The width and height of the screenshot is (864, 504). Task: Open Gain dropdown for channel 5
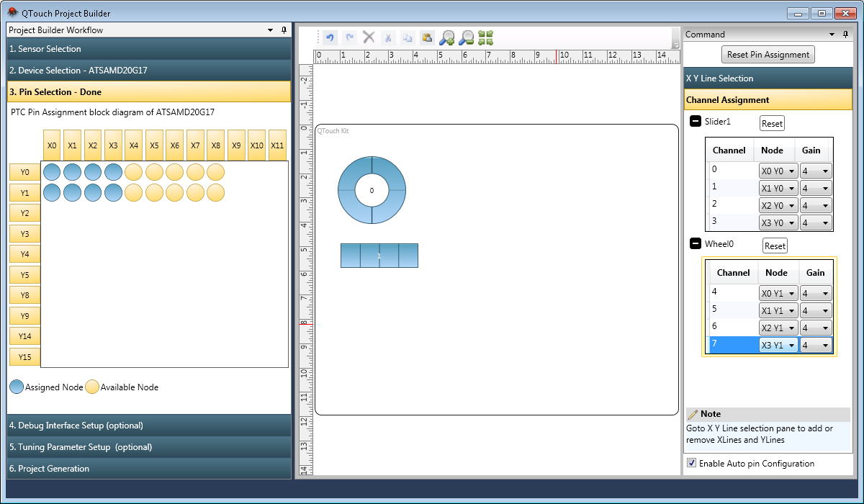coord(816,310)
